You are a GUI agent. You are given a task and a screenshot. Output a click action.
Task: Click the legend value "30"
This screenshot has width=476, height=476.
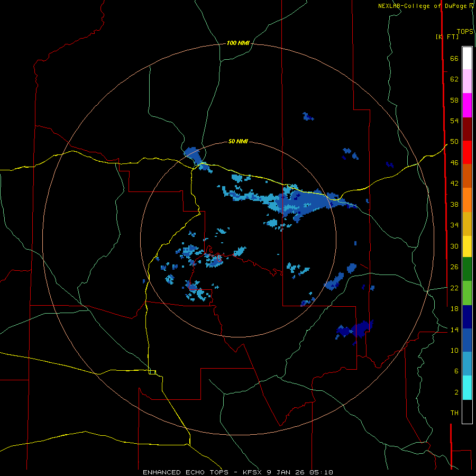(x=454, y=246)
